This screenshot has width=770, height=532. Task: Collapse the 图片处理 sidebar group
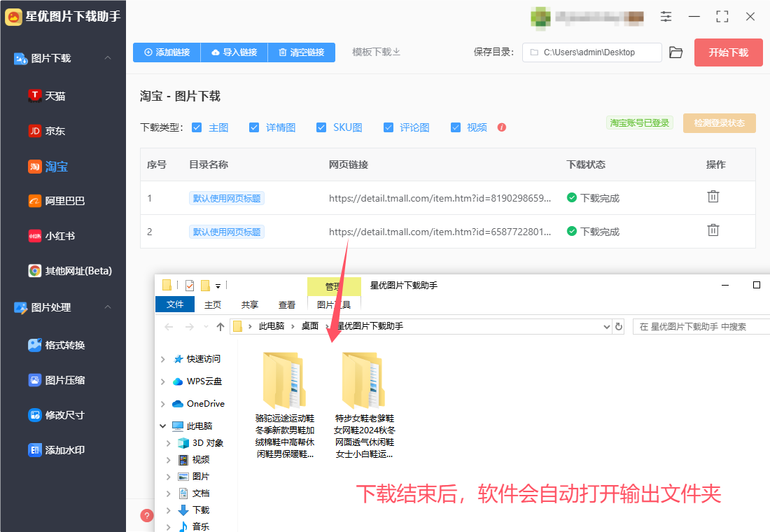click(x=108, y=307)
